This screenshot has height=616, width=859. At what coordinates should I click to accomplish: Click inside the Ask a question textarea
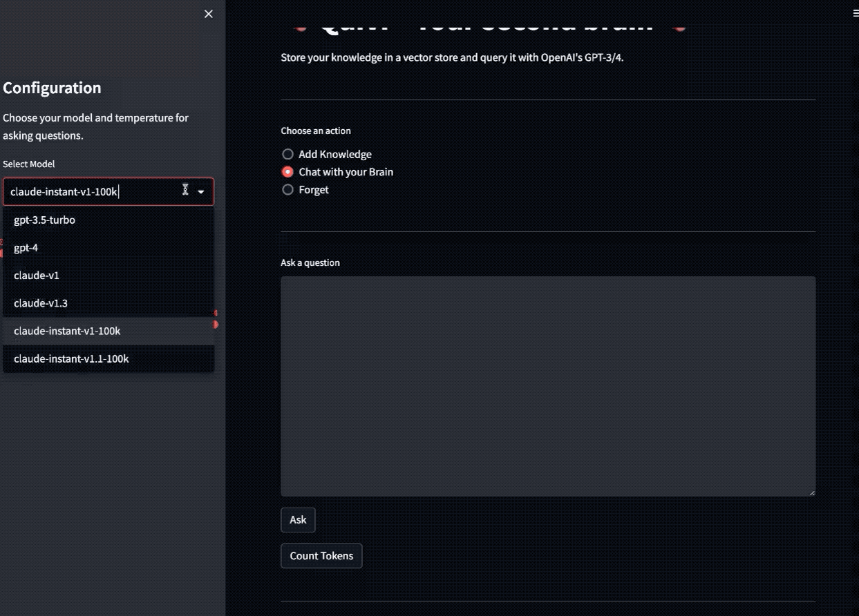click(547, 385)
